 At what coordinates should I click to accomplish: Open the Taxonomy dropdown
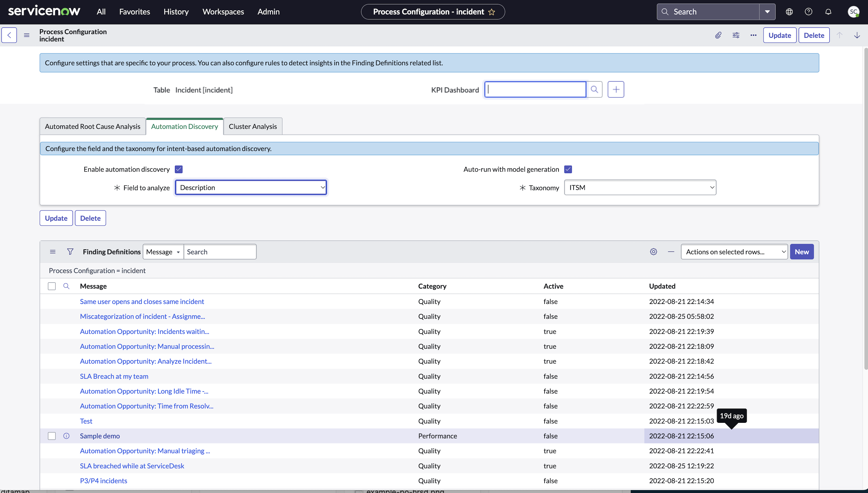point(640,187)
